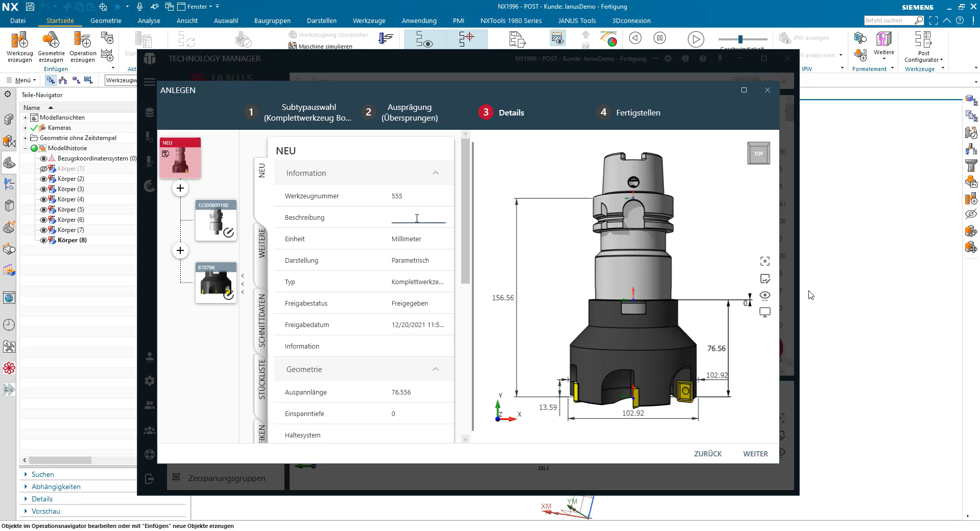Screen dimensions: 980x531
Task: Go to wizard step 1 Subtypauswahl
Action: (x=298, y=112)
